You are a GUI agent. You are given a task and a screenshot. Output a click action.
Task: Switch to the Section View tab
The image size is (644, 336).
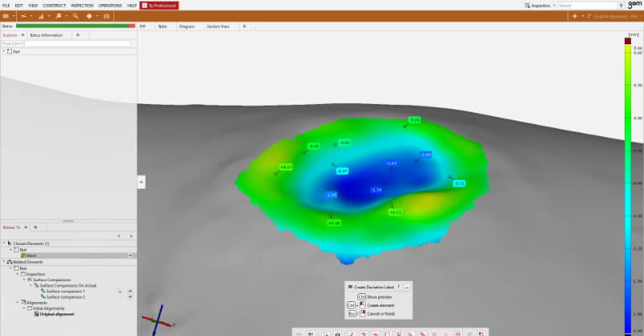click(x=218, y=26)
